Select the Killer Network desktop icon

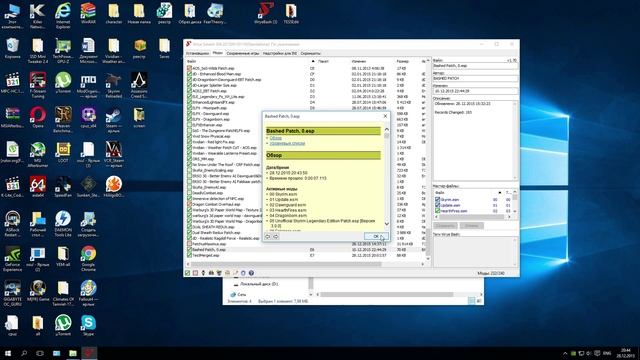click(x=38, y=15)
